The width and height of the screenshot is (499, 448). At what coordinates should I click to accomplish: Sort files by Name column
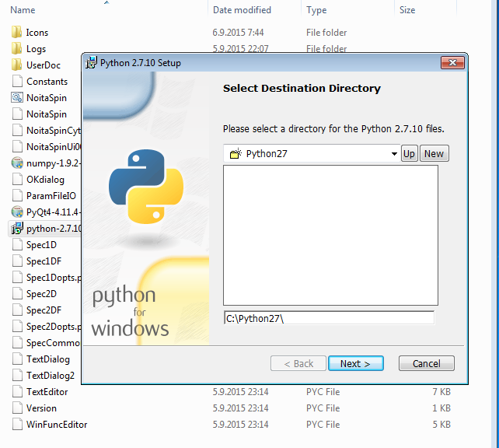click(x=23, y=10)
